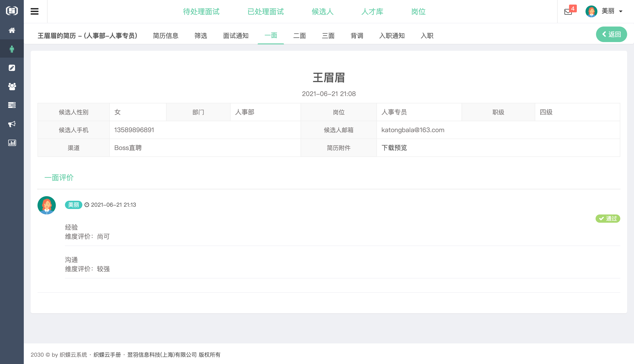Open the clock timestamp next to 美丽 tag
634x364 pixels.
[87, 204]
